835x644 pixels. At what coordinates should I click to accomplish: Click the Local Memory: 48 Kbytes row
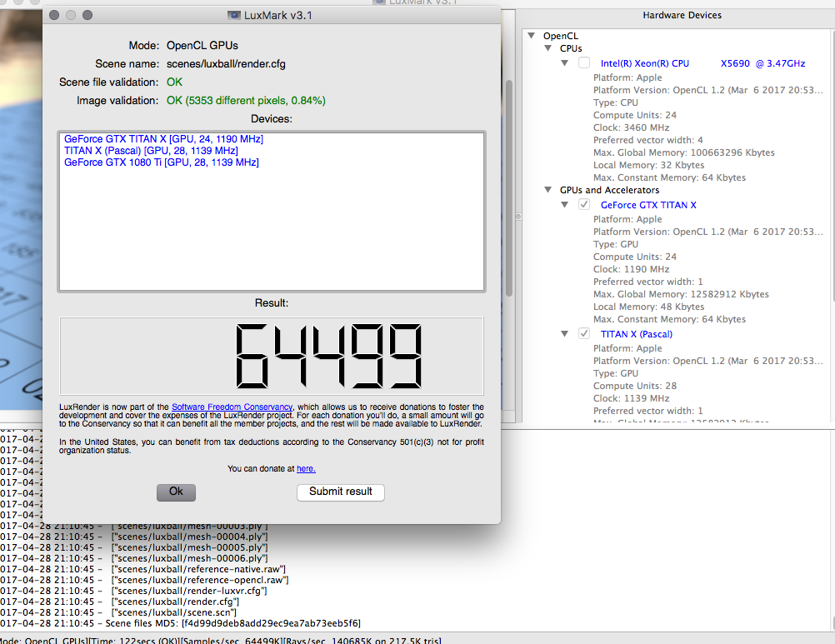(x=648, y=307)
